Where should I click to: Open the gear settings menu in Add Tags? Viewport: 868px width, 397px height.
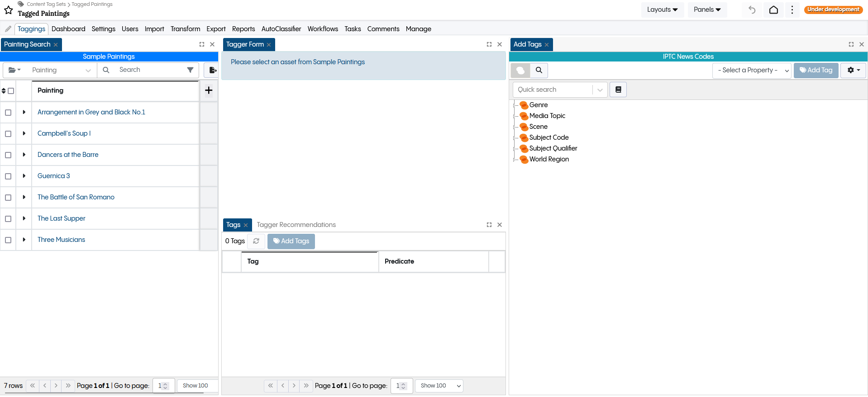(853, 70)
